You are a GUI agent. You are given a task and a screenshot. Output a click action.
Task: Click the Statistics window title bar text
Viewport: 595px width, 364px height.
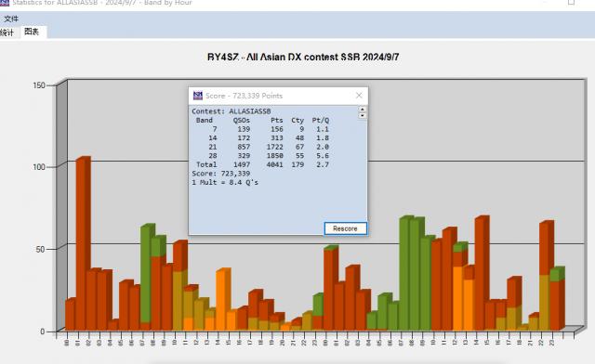pos(102,3)
